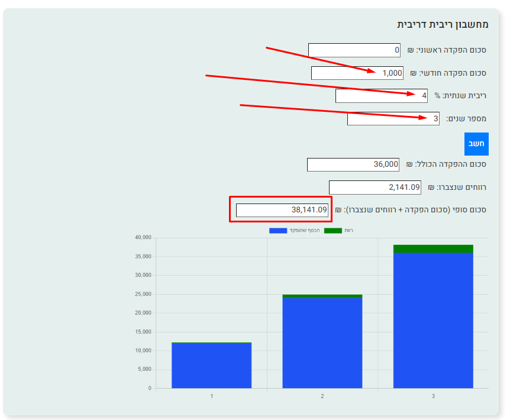Click total deposit output field showing 36,000
The width and height of the screenshot is (510, 420).
[x=353, y=164]
